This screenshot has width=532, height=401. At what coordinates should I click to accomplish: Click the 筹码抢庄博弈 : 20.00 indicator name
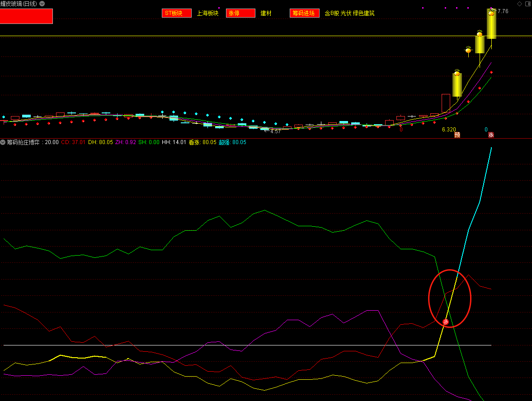click(33, 142)
